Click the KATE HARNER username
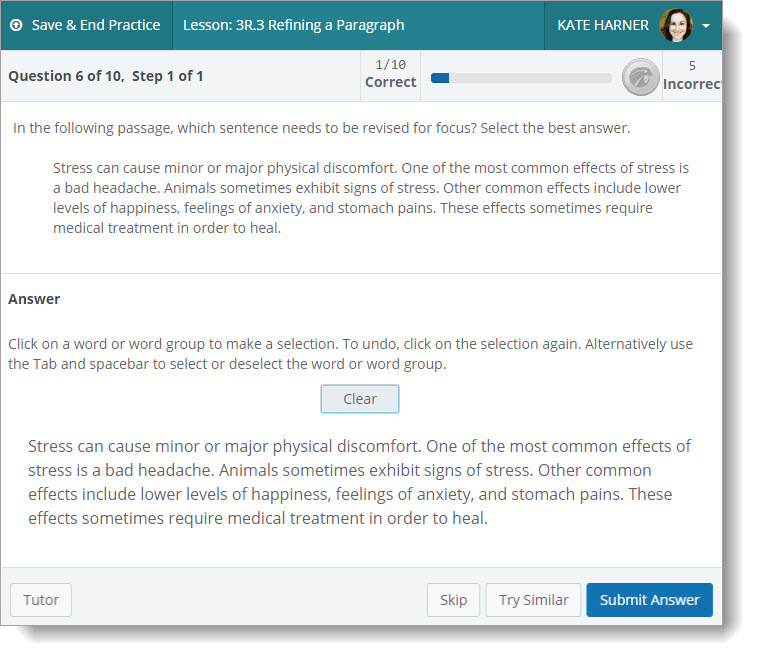 [603, 25]
